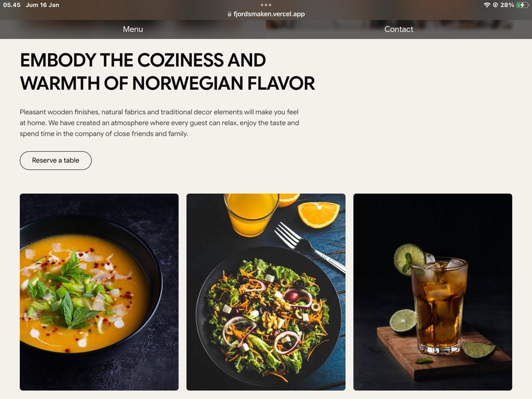
Task: Tap the date Jum 16 Jan
Action: [x=42, y=5]
